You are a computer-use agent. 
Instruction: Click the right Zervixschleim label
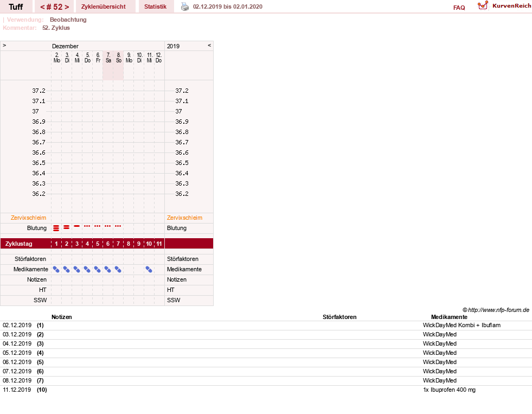pos(184,218)
